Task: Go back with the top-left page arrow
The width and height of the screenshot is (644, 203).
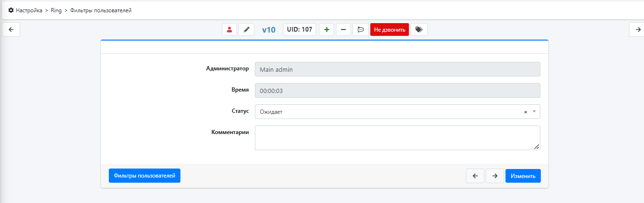Action: (x=11, y=29)
